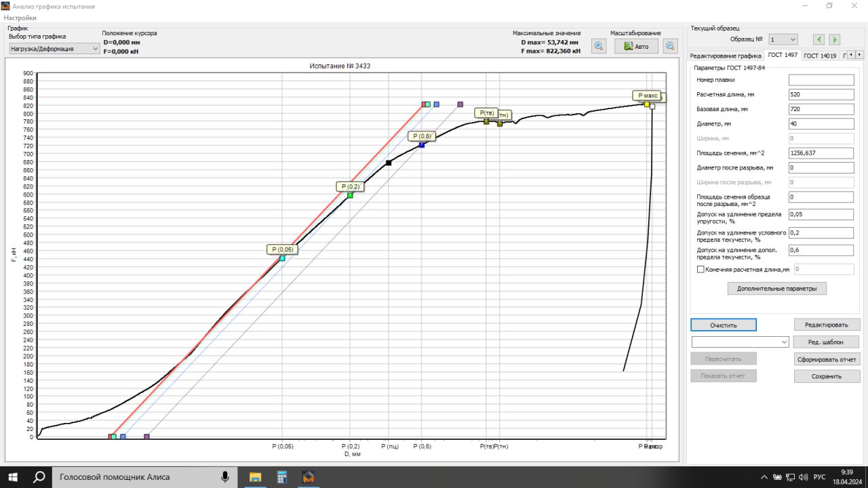Click the purple handle on the bottom axis
Image resolution: width=868 pixels, height=488 pixels.
tap(146, 436)
